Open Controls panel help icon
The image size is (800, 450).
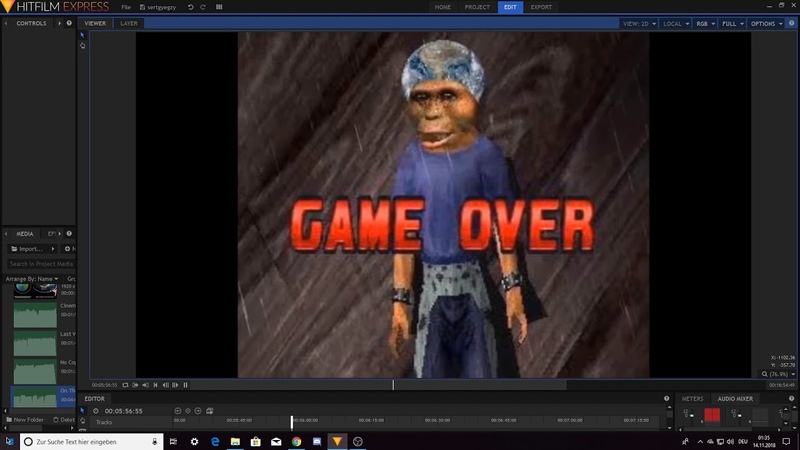click(x=69, y=23)
